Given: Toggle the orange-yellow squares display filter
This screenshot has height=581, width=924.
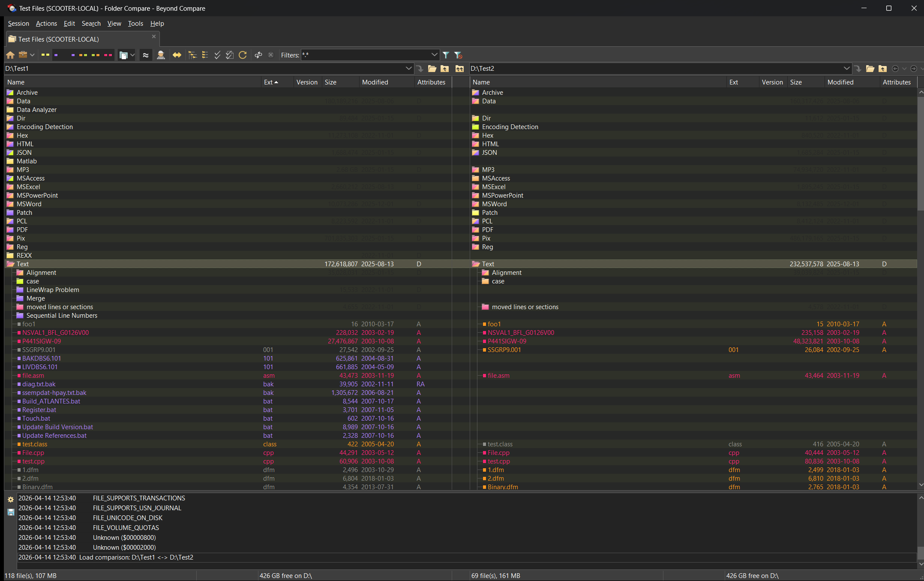Looking at the screenshot, I should pyautogui.click(x=83, y=55).
